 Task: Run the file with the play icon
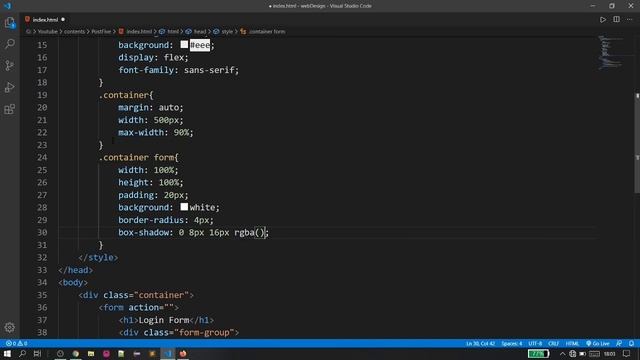[x=603, y=19]
